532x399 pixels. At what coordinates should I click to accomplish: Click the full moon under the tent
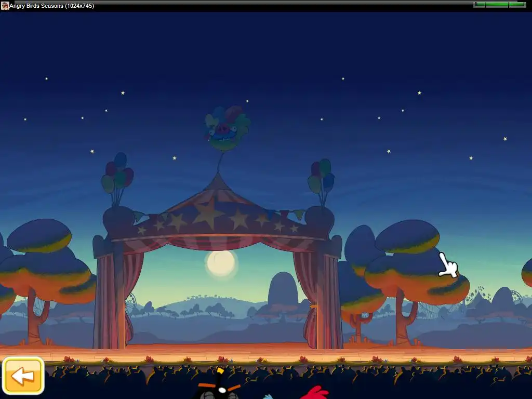(221, 263)
